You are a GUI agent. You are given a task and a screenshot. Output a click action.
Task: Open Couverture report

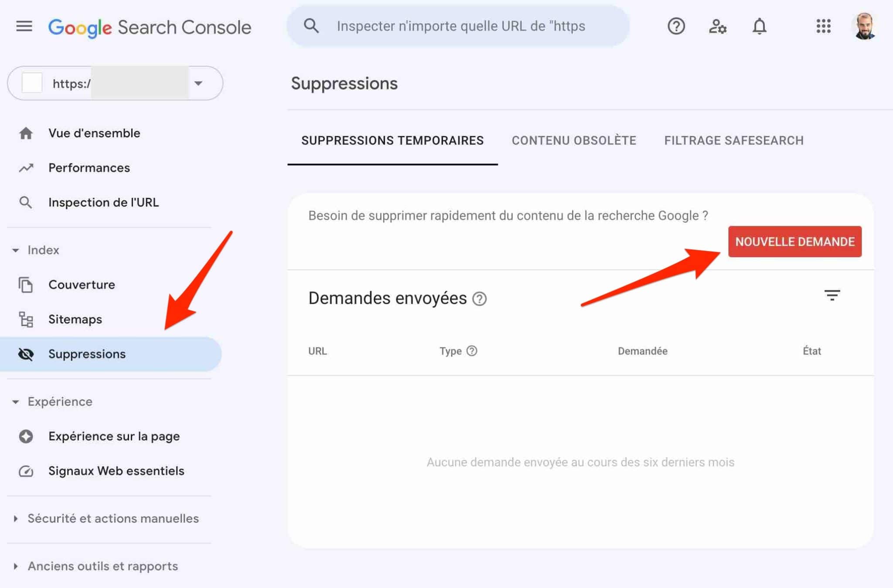tap(82, 285)
